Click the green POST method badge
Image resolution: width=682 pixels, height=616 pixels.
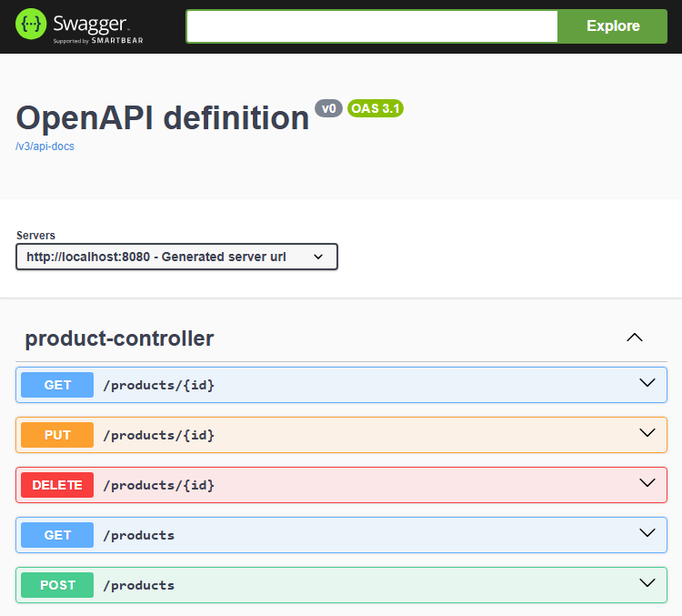pyautogui.click(x=57, y=585)
